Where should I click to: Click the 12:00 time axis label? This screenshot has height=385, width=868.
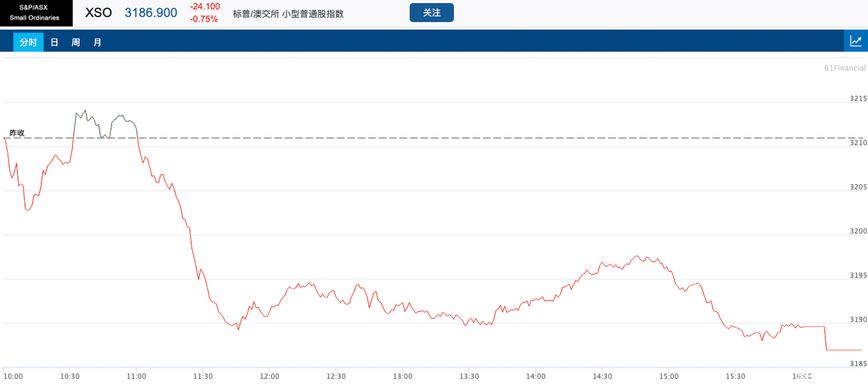click(269, 377)
